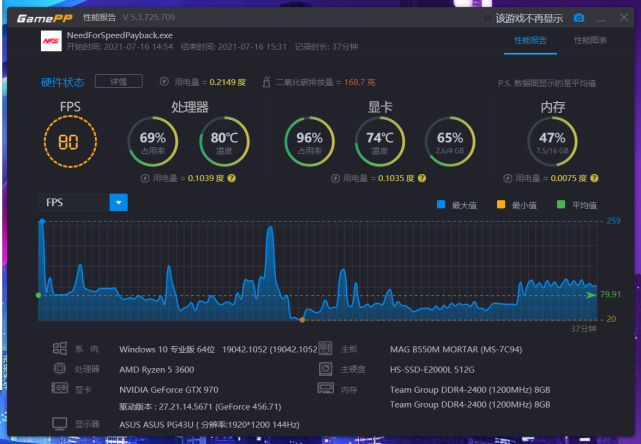Image resolution: width=641 pixels, height=444 pixels.
Task: Close the GamePP report window
Action: pos(624,18)
